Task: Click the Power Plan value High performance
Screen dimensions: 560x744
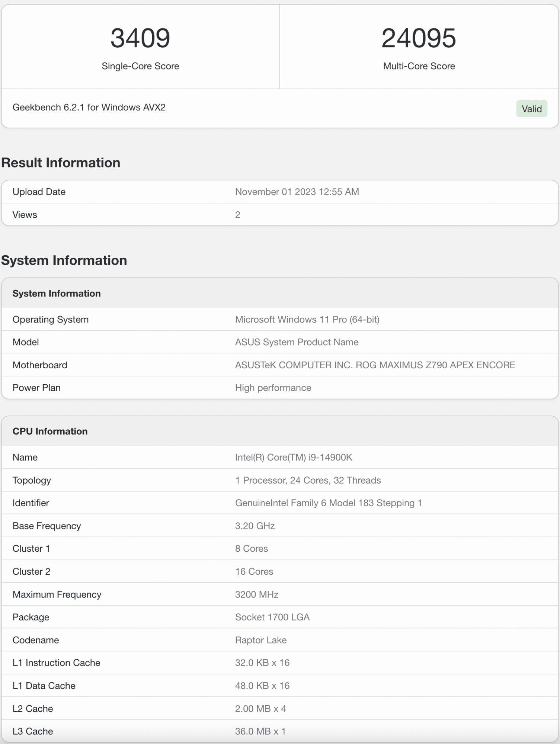Action: (x=273, y=388)
